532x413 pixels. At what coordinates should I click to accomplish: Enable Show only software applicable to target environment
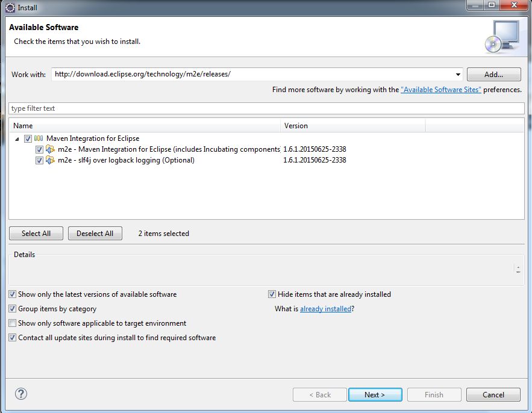coord(12,323)
